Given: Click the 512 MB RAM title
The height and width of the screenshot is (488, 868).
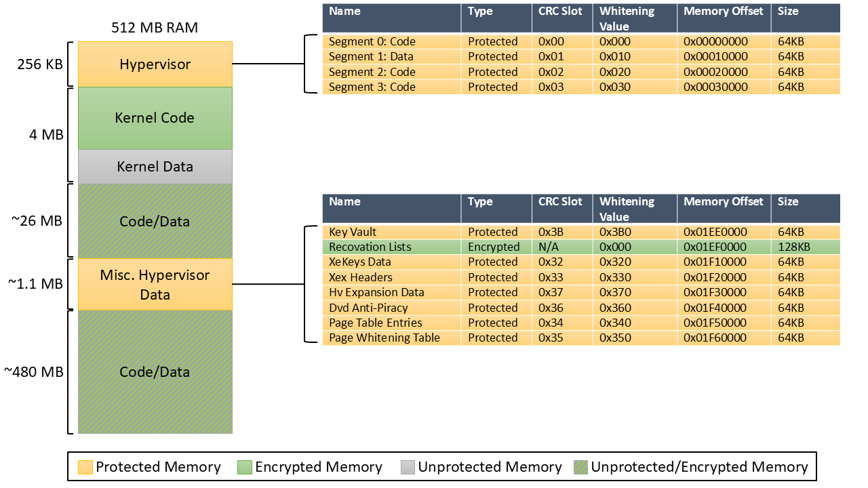Looking at the screenshot, I should coord(155,28).
